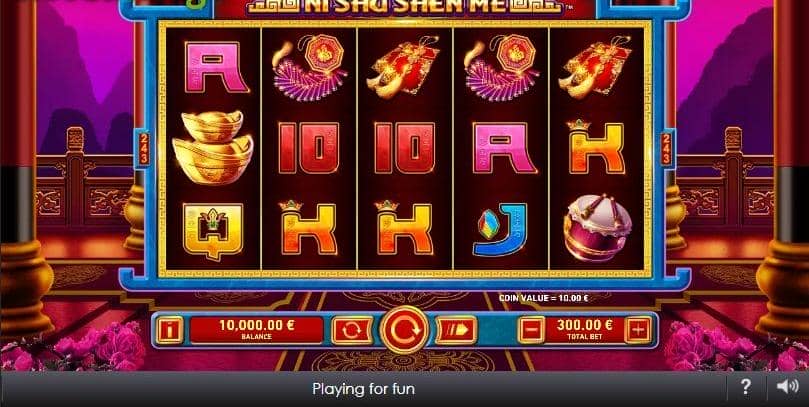Toggle sound using the speaker icon
This screenshot has height=407, width=809.
click(787, 387)
